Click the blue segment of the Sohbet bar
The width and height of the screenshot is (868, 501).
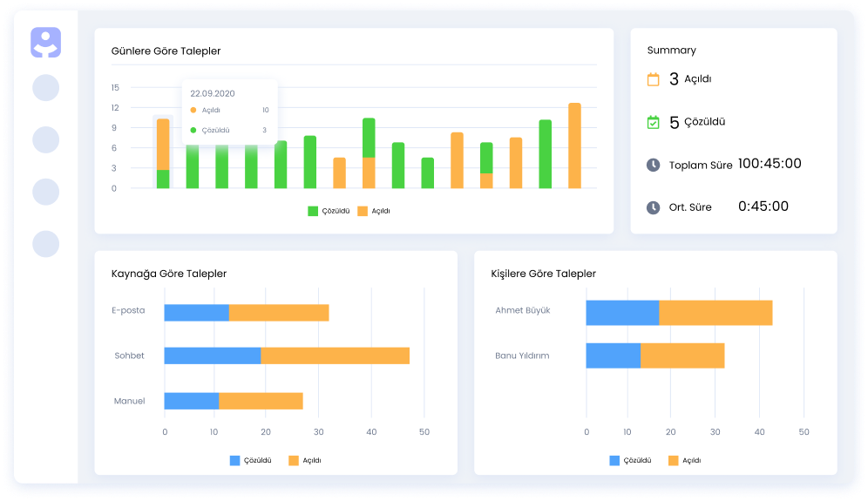(x=212, y=355)
